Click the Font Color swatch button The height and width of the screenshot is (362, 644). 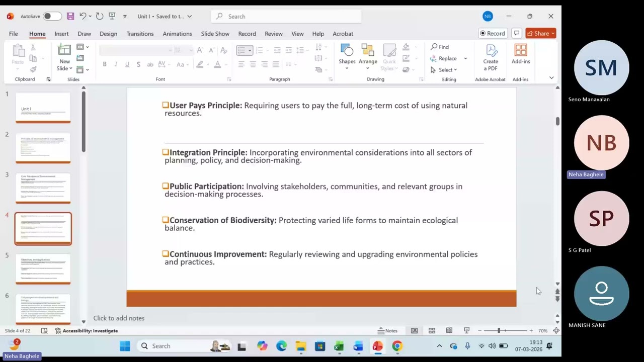pos(217,64)
